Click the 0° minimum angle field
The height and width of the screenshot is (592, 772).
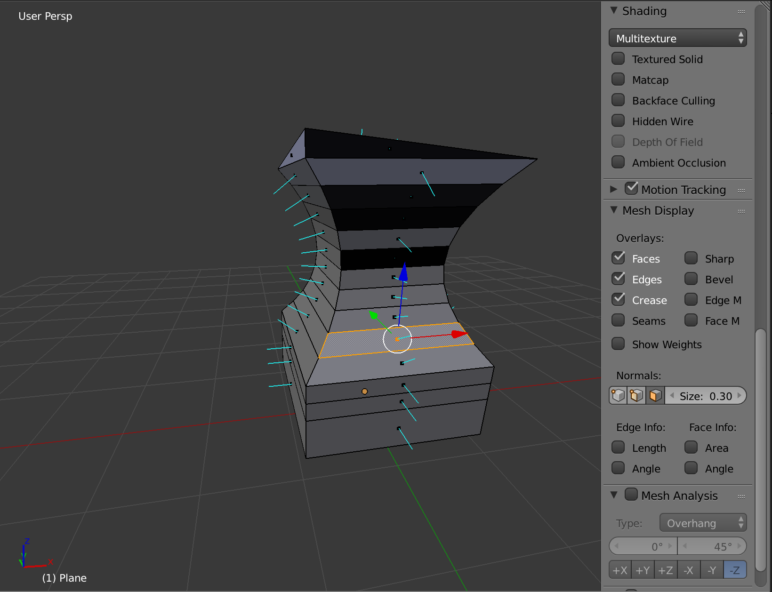pyautogui.click(x=643, y=546)
